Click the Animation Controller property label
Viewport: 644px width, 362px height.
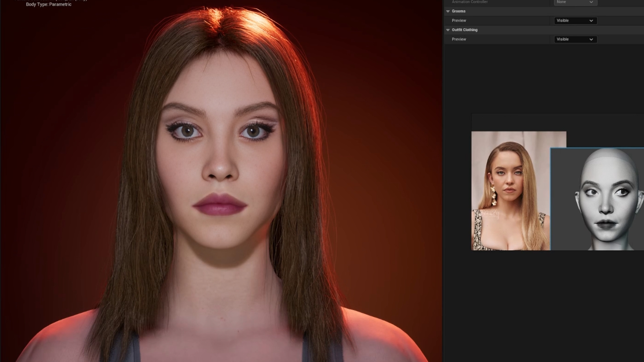click(x=470, y=2)
